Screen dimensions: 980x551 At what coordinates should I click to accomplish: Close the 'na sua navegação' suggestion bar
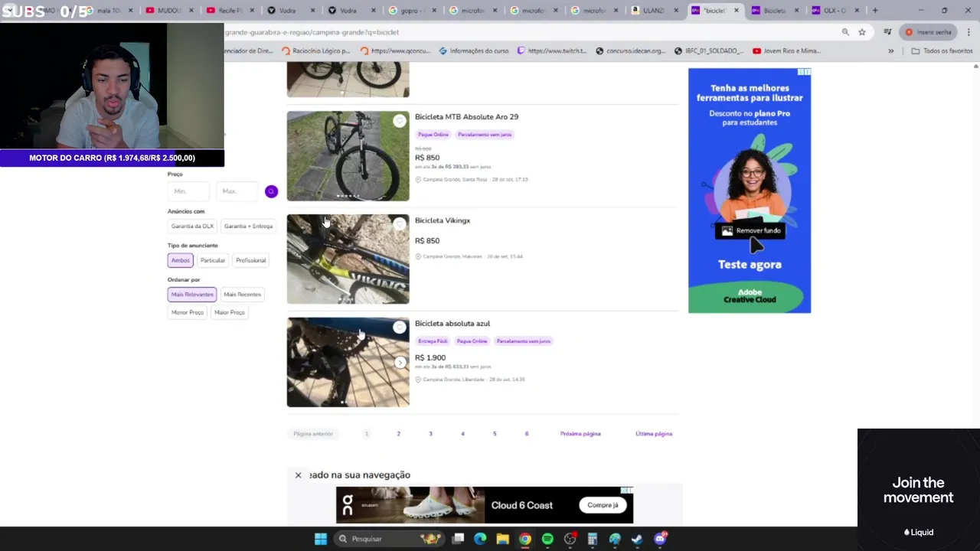[298, 475]
